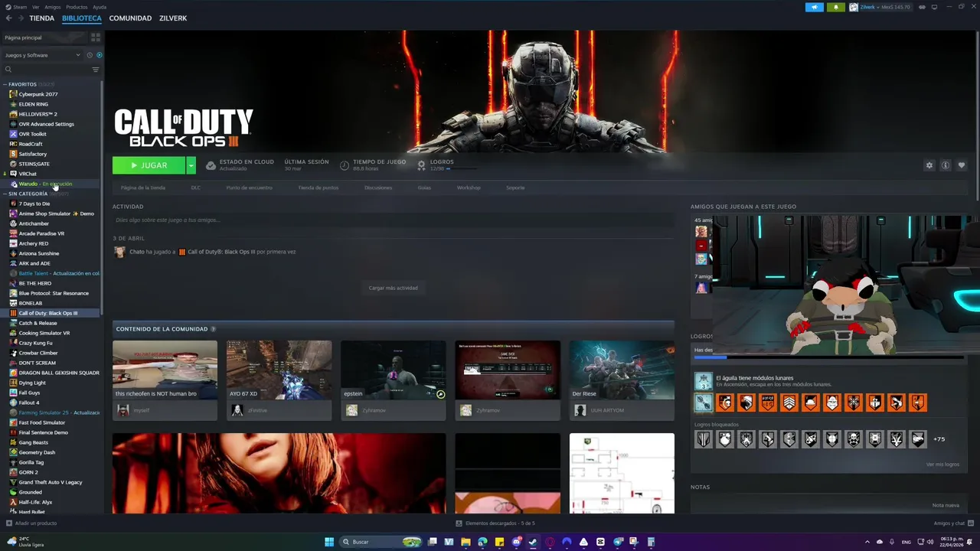Click Elementos descargados status

pos(495,523)
